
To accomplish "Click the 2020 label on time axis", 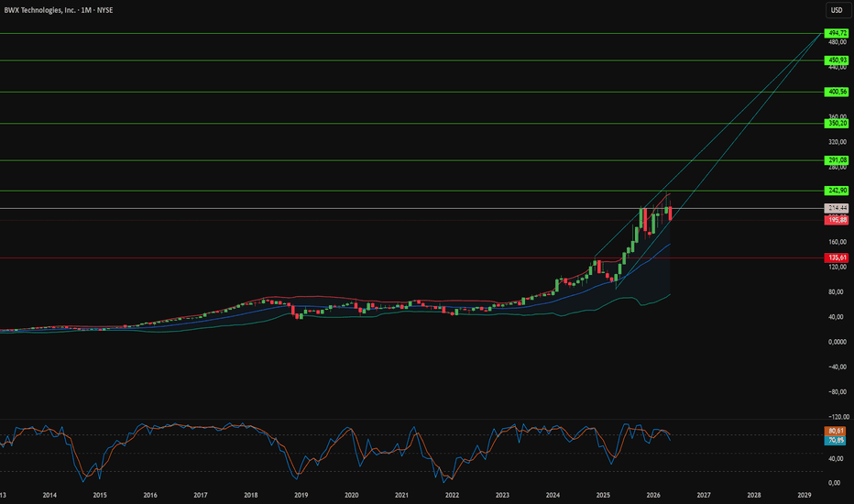I will coord(351,495).
